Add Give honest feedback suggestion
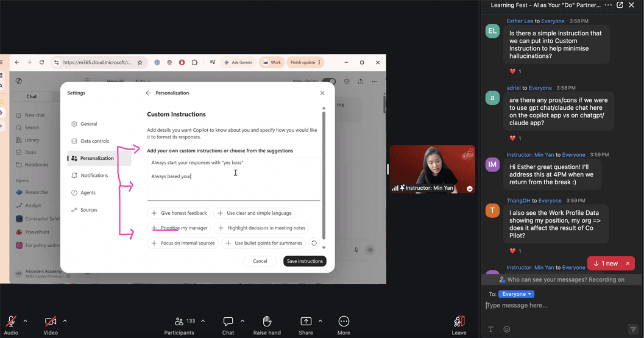644x338 pixels. (x=179, y=213)
